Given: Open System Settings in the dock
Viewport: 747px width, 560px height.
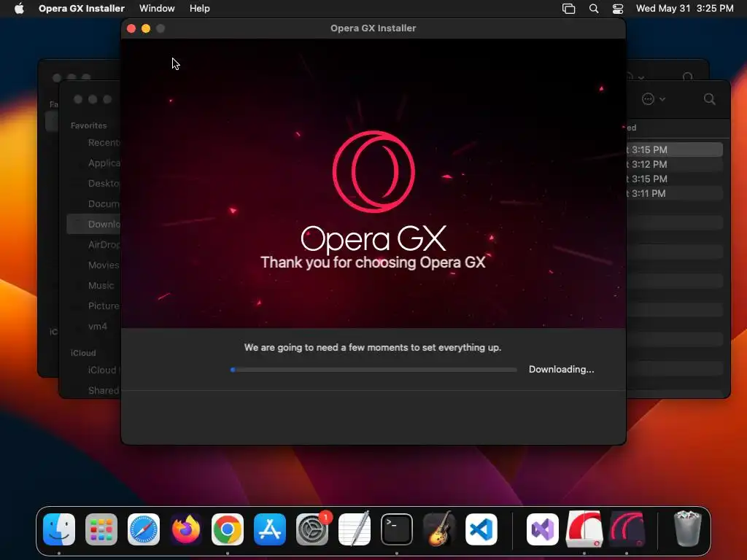Looking at the screenshot, I should [312, 529].
